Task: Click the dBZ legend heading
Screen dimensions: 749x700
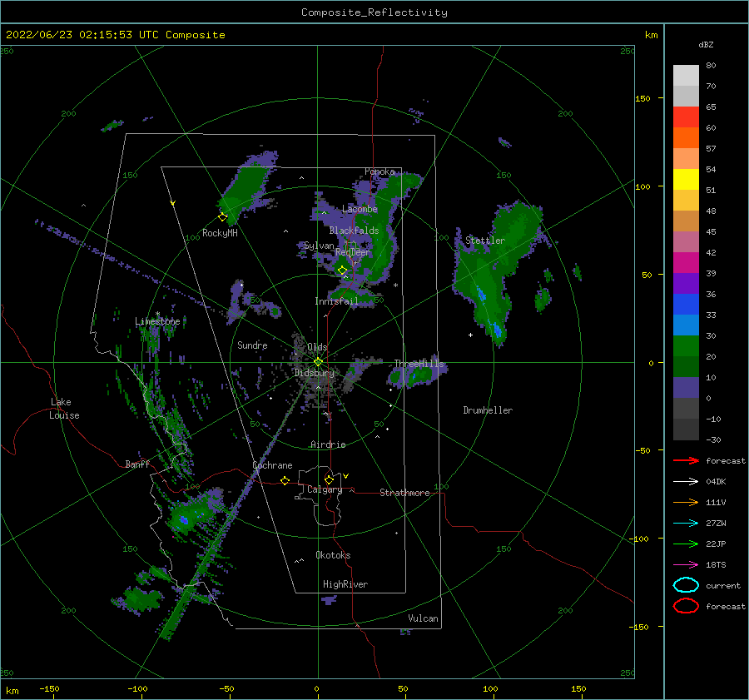Action: pos(706,44)
